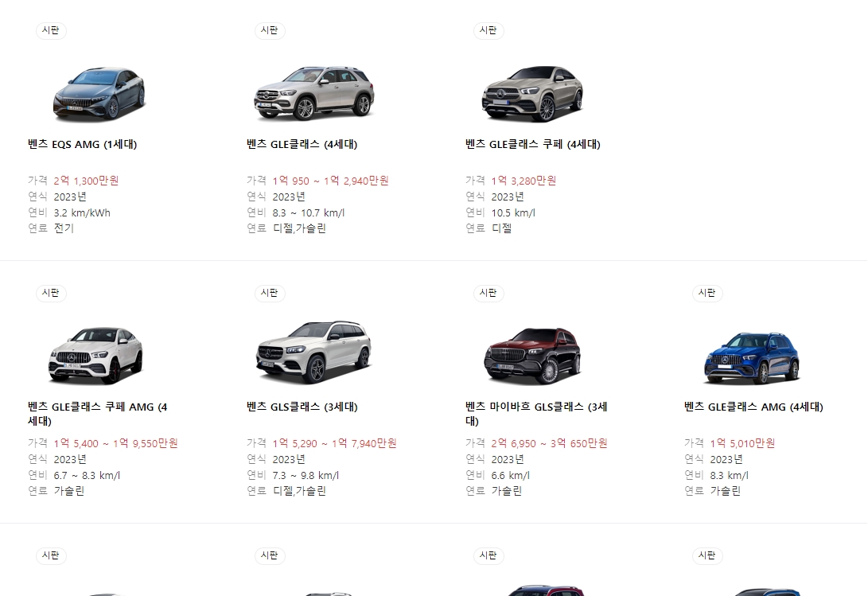
Task: Open the title link 벤츠 GLE클래스 쿠페 AMG (4세대)
Action: (97, 414)
